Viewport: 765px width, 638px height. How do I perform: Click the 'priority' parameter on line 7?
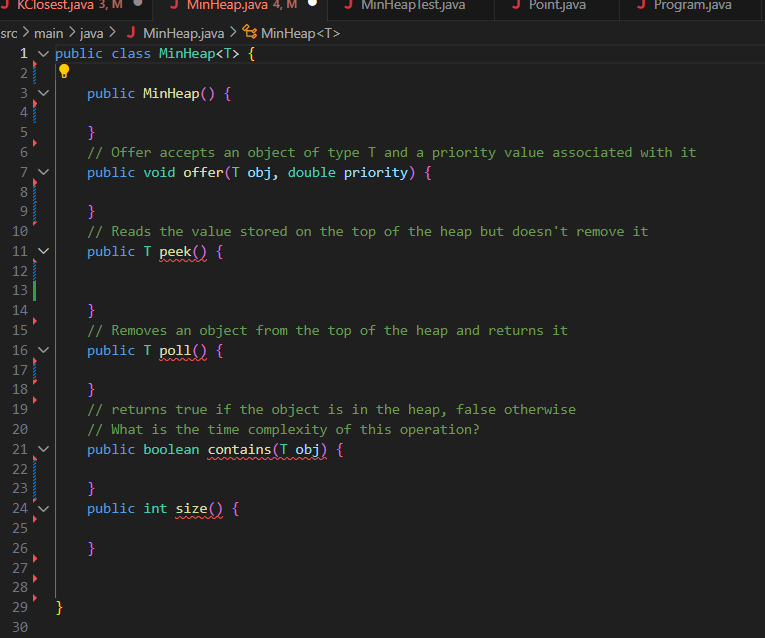click(x=376, y=173)
